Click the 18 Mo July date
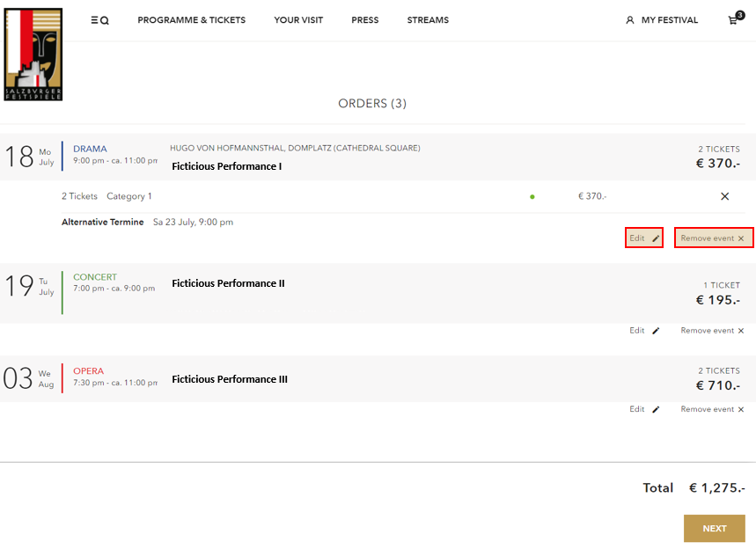The width and height of the screenshot is (756, 549). [29, 157]
